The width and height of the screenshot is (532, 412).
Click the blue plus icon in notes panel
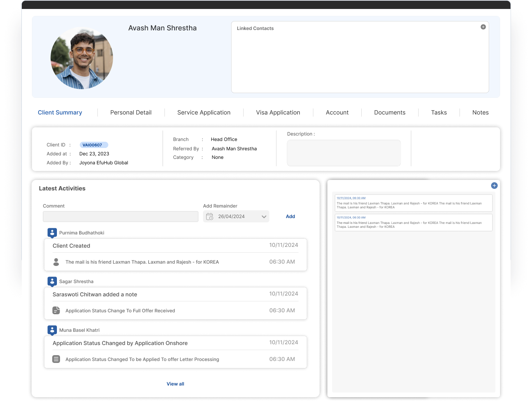click(494, 186)
